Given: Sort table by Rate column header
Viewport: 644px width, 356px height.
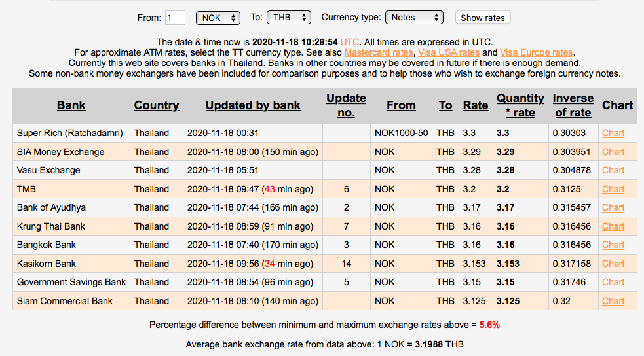Looking at the screenshot, I should coord(476,105).
